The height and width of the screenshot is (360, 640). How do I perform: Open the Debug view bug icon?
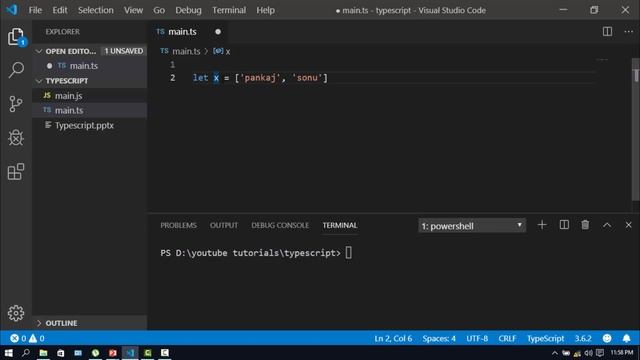point(16,138)
